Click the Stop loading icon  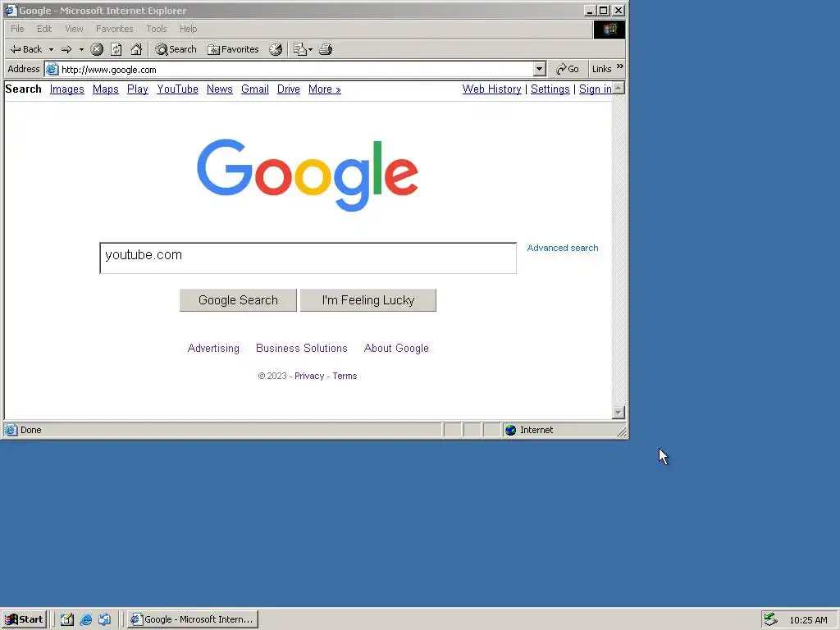[97, 49]
